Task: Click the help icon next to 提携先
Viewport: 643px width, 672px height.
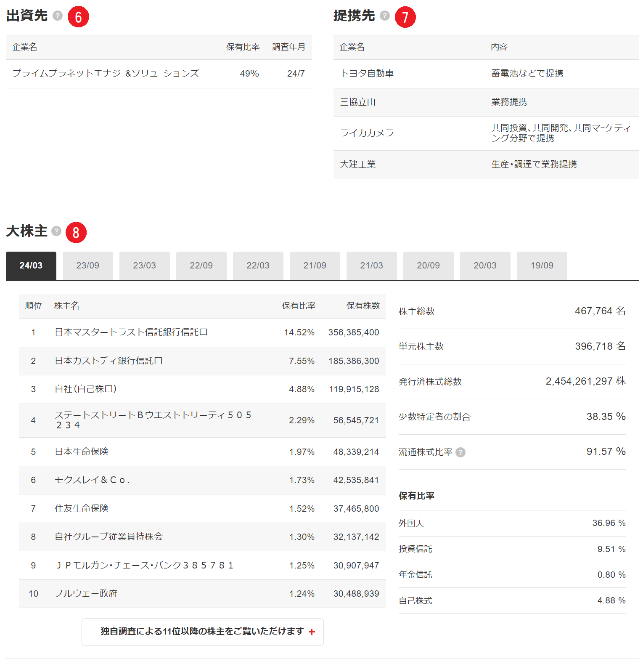Action: coord(384,16)
